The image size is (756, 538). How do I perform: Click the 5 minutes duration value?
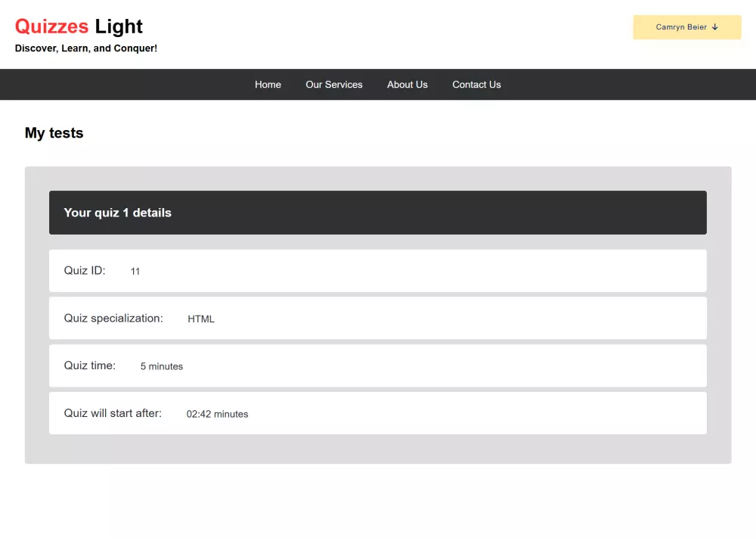[162, 366]
